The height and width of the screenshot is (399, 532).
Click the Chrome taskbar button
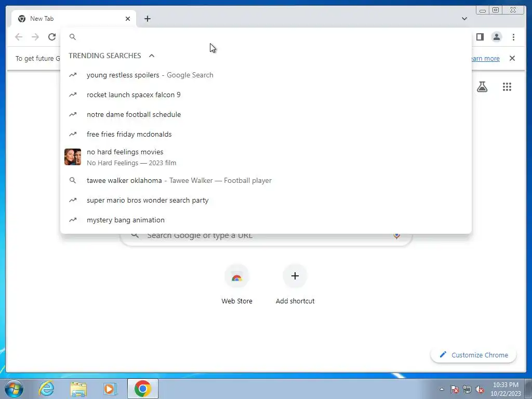[143, 389]
